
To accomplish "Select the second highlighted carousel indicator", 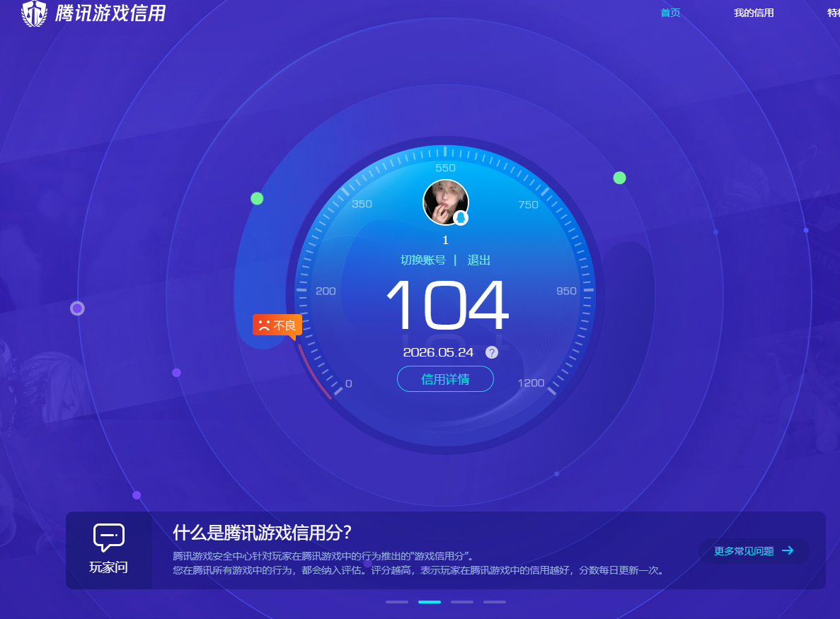I will [x=430, y=602].
